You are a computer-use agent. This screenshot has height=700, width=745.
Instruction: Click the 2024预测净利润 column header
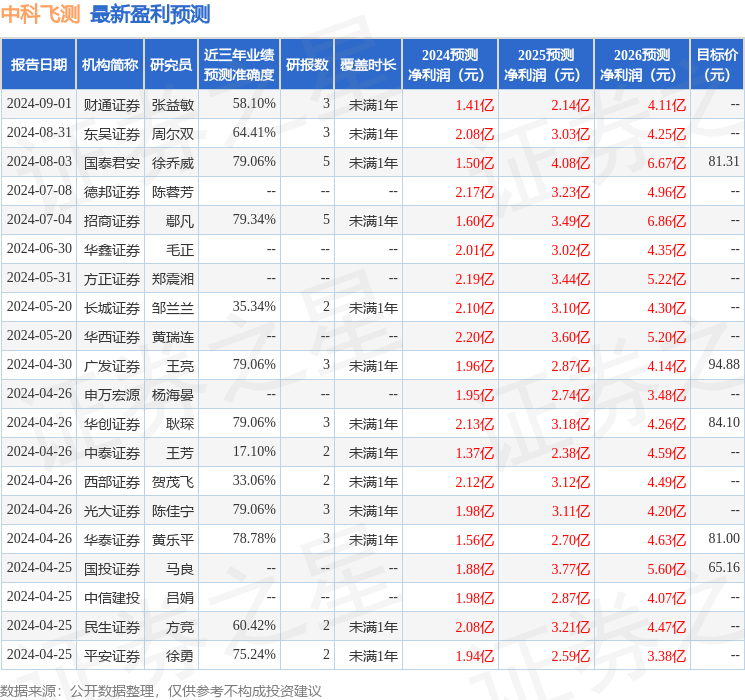click(x=450, y=65)
